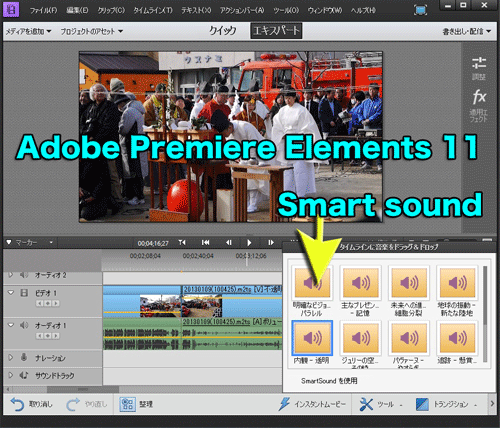Click the timeline horizontal scrollbar
Image resolution: width=500 pixels, height=428 pixels.
(x=83, y=389)
